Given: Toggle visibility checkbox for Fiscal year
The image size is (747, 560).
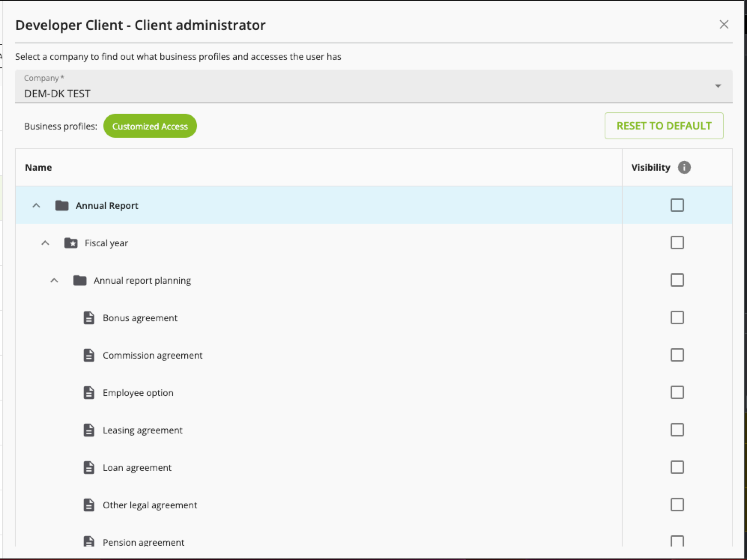Looking at the screenshot, I should click(677, 243).
